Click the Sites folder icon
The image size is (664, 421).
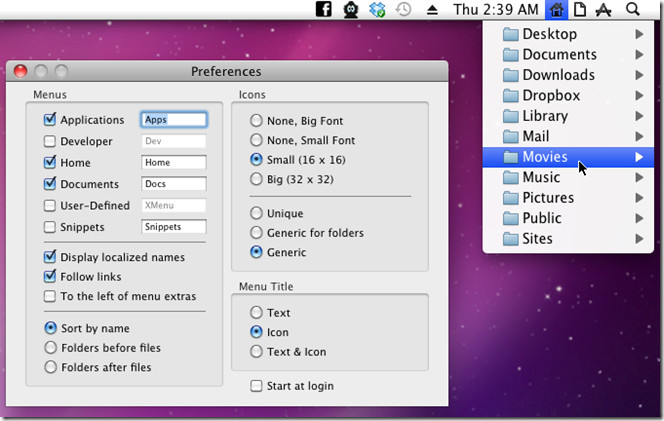coord(511,239)
